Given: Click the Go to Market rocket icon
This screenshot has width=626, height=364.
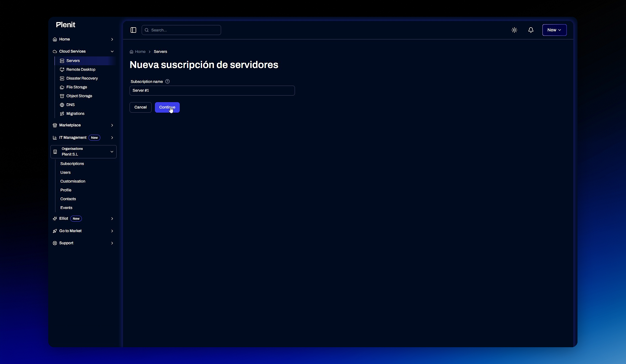Looking at the screenshot, I should [x=55, y=231].
